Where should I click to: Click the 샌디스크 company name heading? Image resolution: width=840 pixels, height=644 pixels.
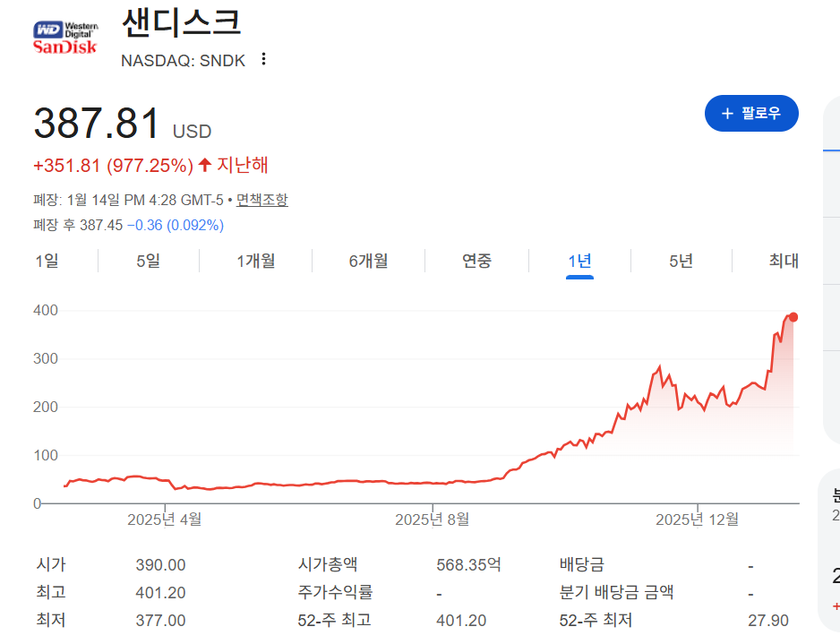coord(181,23)
